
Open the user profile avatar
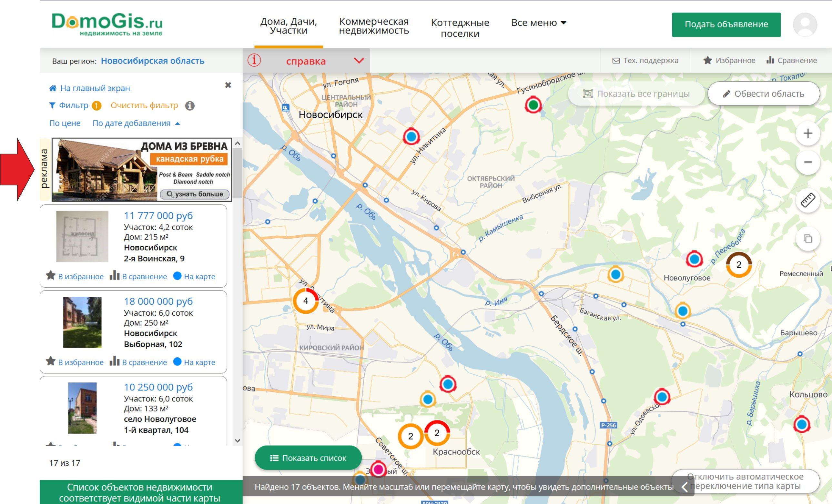(x=805, y=24)
